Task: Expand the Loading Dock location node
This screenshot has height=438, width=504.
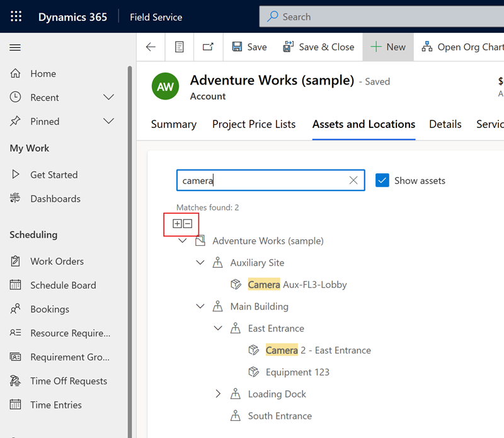Action: 218,394
